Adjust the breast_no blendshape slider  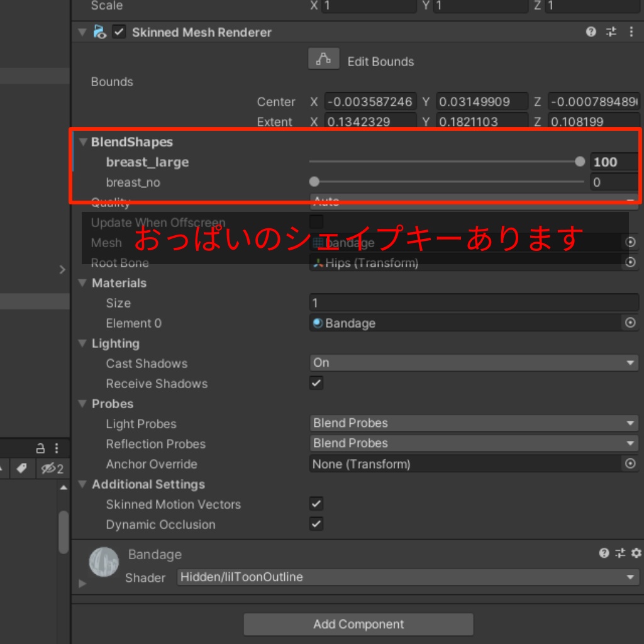(447, 182)
